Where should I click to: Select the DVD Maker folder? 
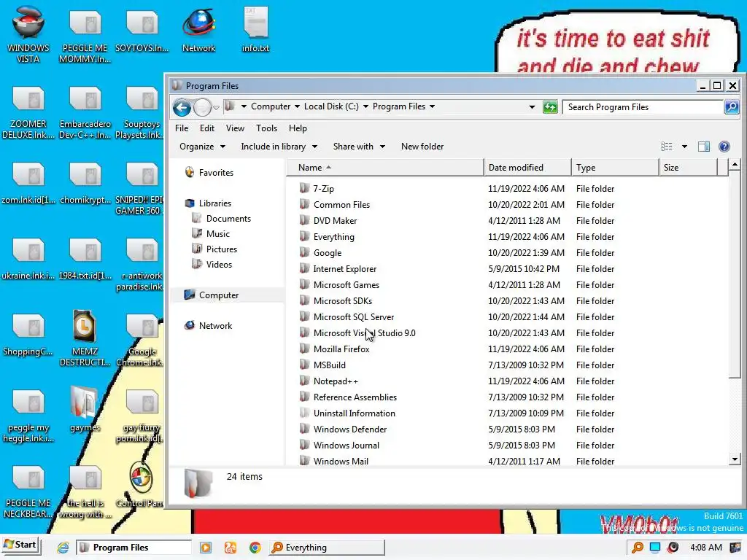pyautogui.click(x=335, y=221)
